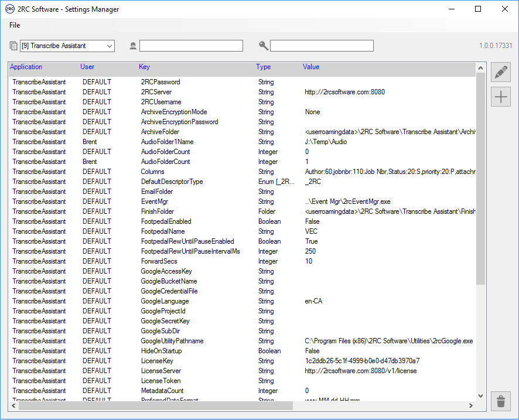Select the HideOnStartup row
The height and width of the screenshot is (420, 519).
pos(242,351)
